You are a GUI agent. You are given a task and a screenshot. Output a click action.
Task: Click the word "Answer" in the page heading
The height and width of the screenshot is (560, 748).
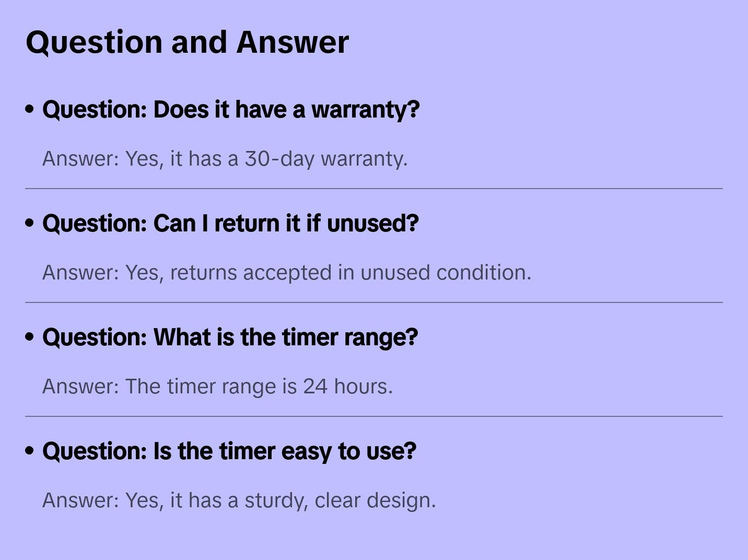click(293, 42)
